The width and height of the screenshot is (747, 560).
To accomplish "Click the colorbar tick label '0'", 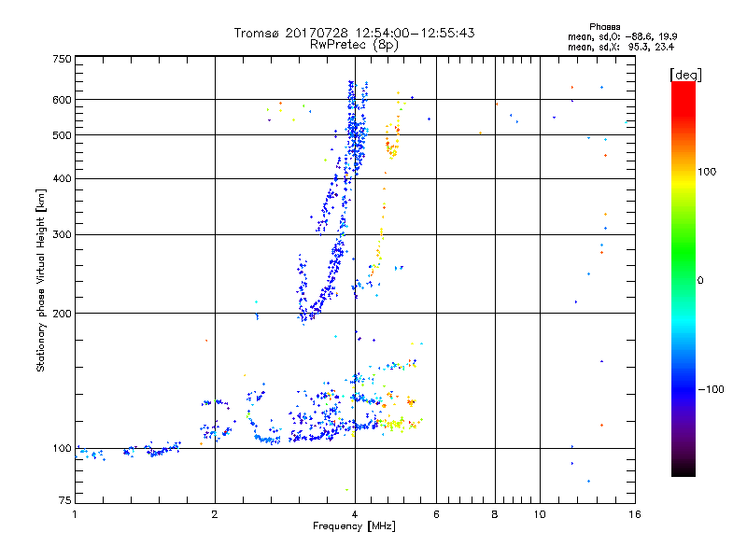I will pyautogui.click(x=700, y=281).
